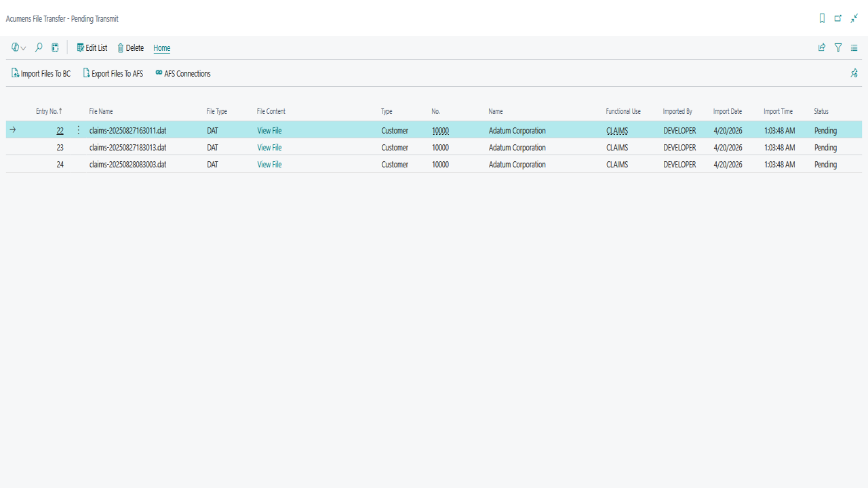Run Import Files To BC
The width and height of the screenshot is (868, 488).
point(41,73)
